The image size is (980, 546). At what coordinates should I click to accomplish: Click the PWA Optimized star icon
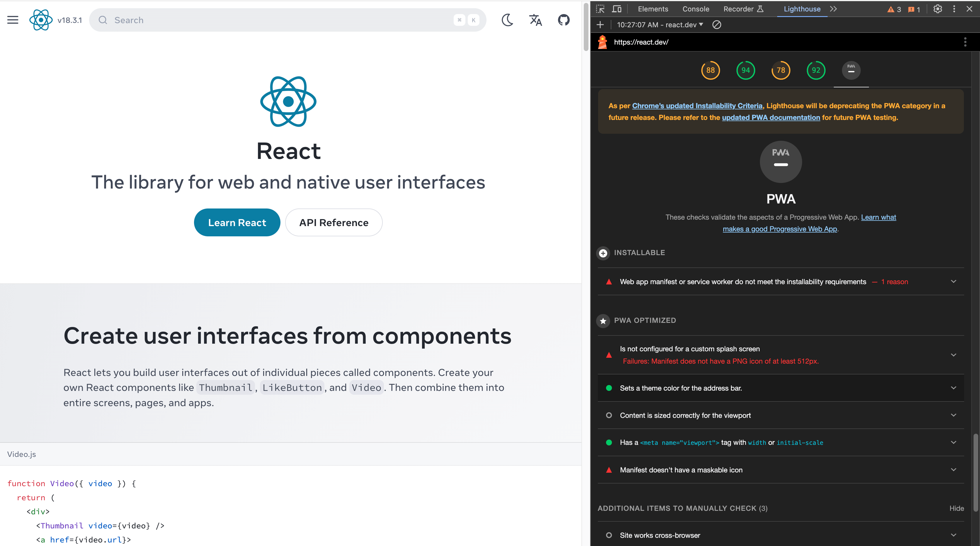(603, 321)
